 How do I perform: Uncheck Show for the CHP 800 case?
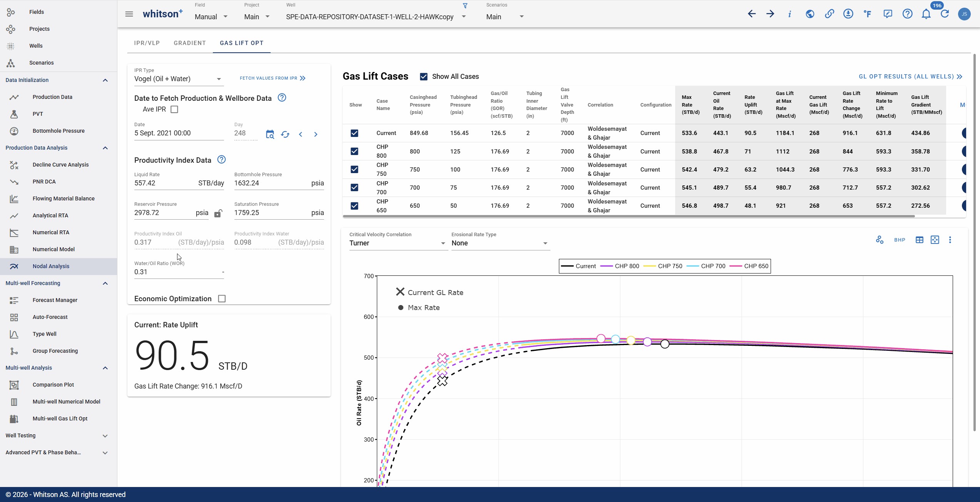355,151
